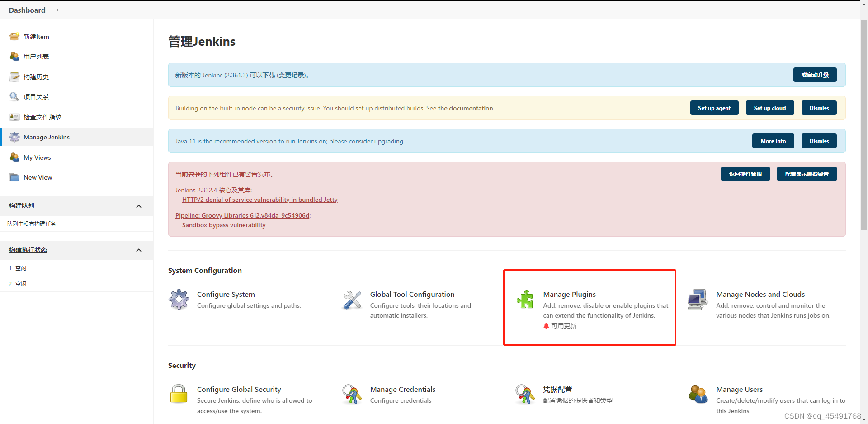
Task: Open Pipeline: Groovy Libraries plugin link
Action: (242, 216)
